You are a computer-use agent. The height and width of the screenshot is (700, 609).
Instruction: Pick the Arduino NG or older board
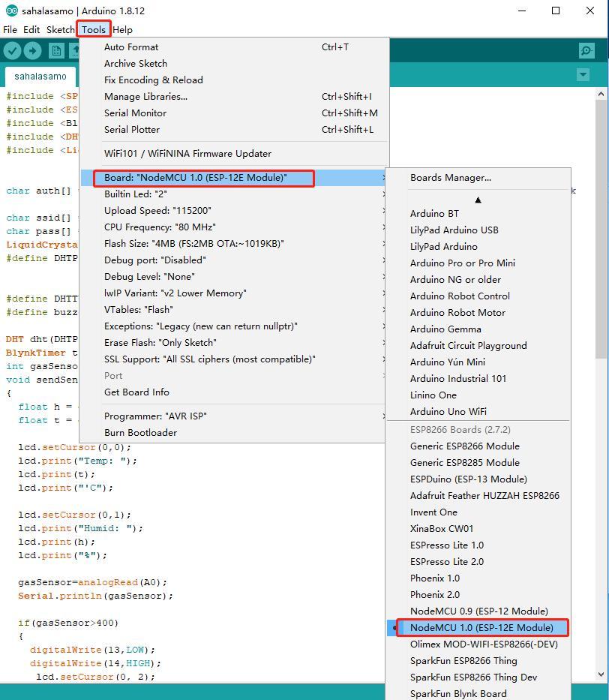[478, 280]
